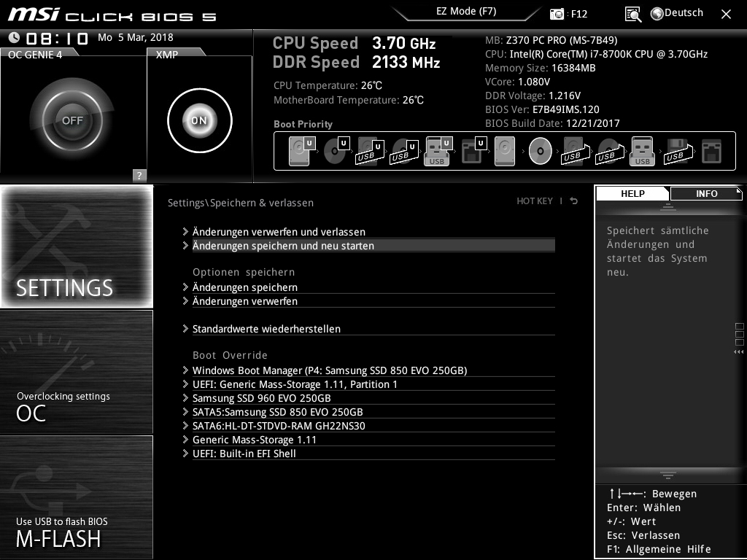Click the XMP tab label
747x560 pixels.
[167, 55]
